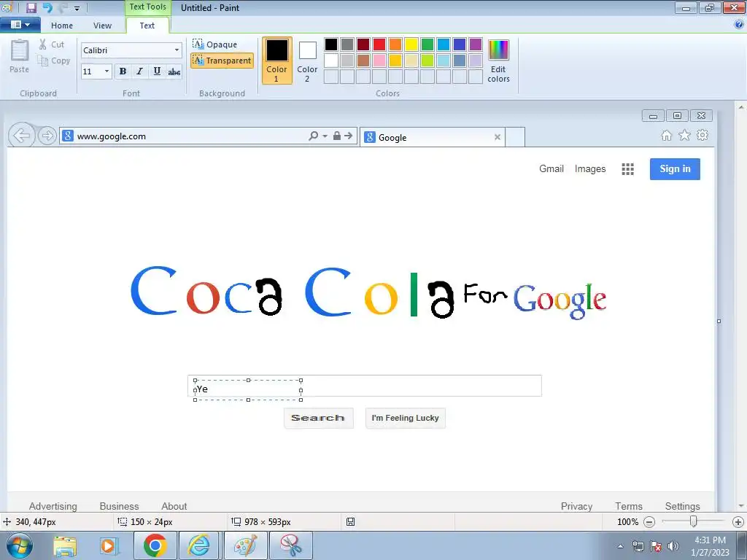Open the blue Paint file menu button
The height and width of the screenshot is (560, 747).
(20, 25)
